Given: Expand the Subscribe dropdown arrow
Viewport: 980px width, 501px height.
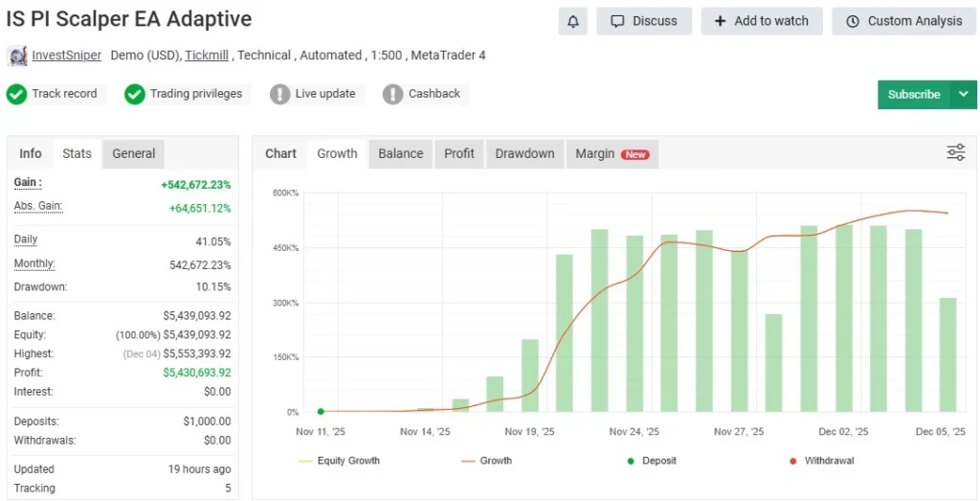Looking at the screenshot, I should click(x=963, y=95).
